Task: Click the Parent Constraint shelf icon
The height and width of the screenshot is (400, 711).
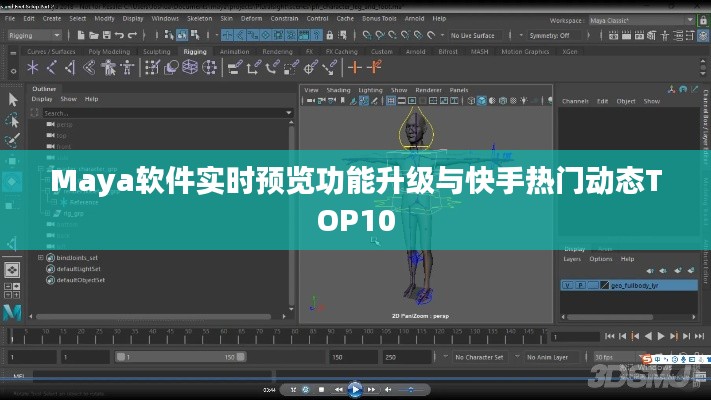Action: [x=234, y=68]
